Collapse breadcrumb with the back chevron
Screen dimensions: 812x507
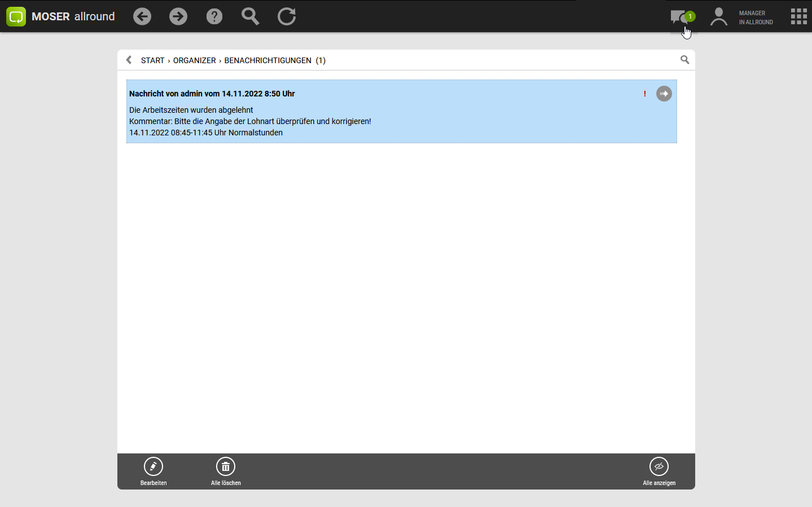pos(129,60)
